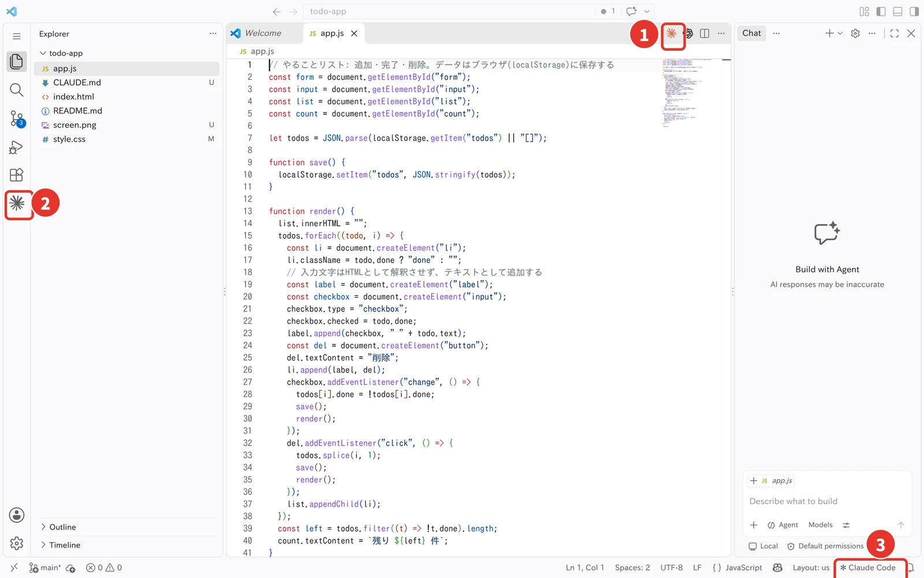Open the Models picker
The width and height of the screenshot is (924, 578).
click(820, 525)
